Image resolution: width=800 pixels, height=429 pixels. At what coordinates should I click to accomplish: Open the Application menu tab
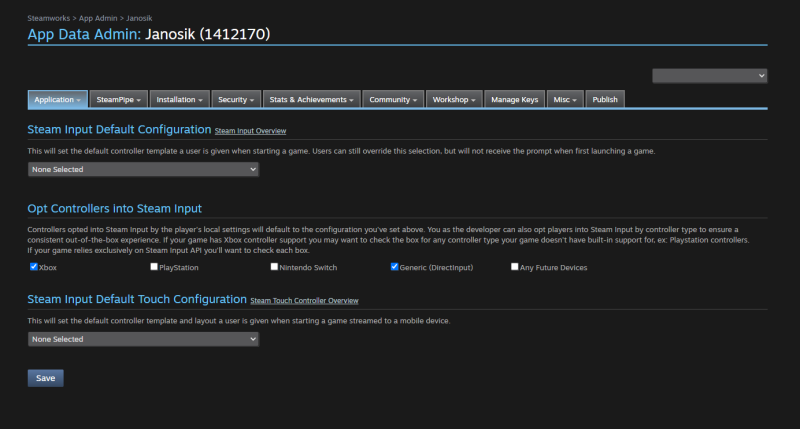click(58, 99)
